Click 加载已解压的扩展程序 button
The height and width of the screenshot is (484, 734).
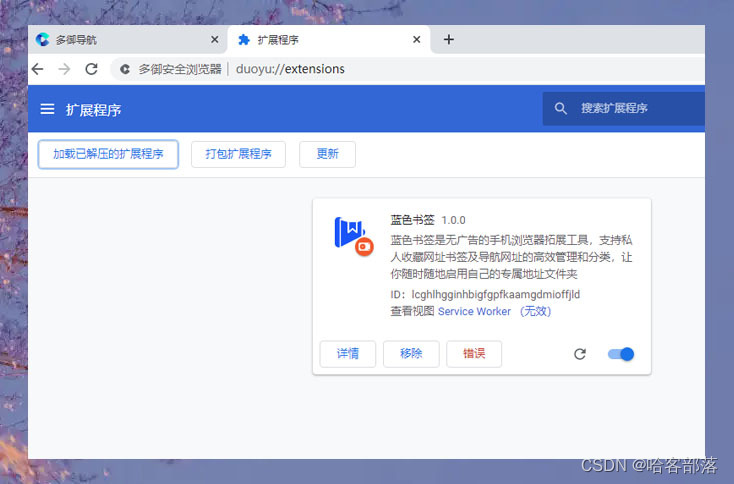click(108, 154)
